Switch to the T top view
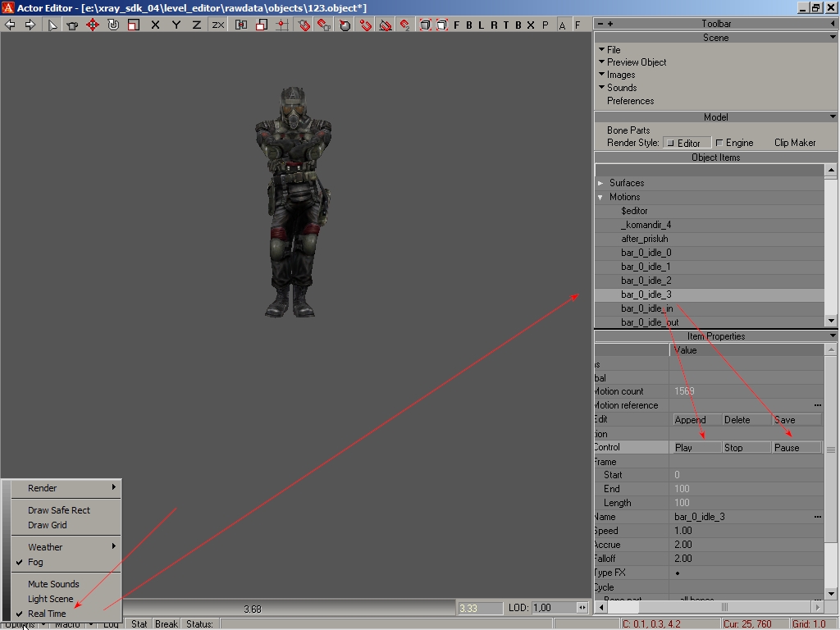Screen dimensions: 840x630 pos(505,25)
